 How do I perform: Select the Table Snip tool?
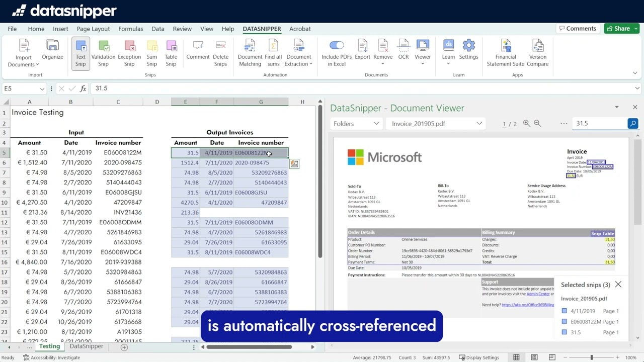point(171,53)
